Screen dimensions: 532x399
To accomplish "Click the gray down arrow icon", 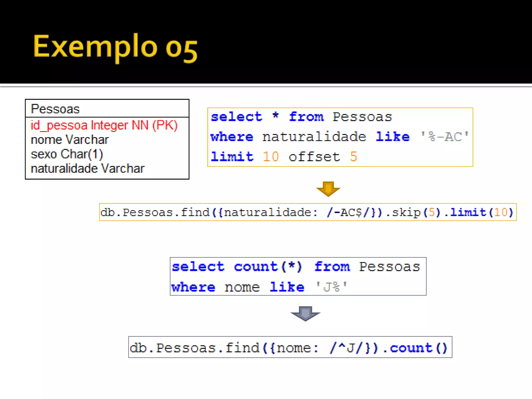I will (x=305, y=313).
